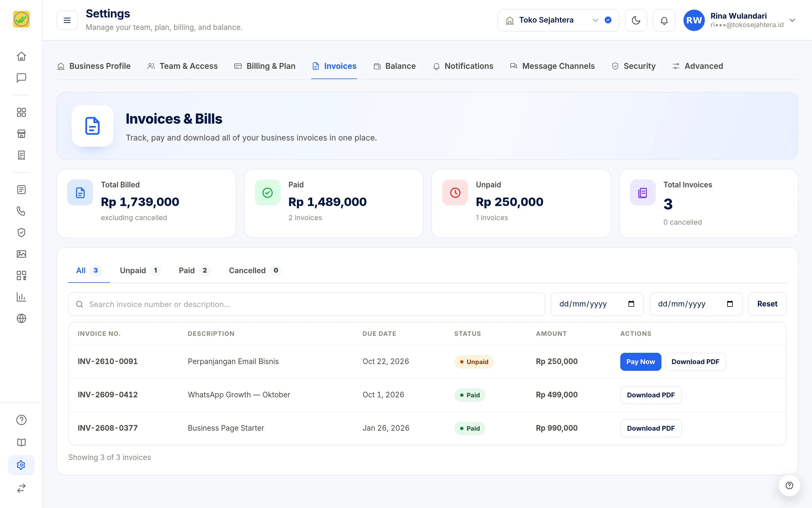Open the document list sidebar icon
812x508 pixels.
click(21, 190)
